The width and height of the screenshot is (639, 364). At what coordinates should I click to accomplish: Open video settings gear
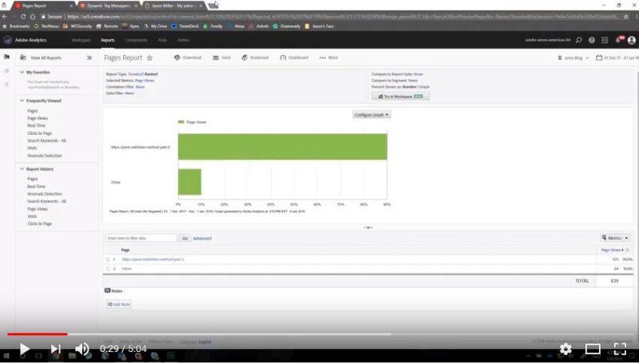click(x=566, y=349)
